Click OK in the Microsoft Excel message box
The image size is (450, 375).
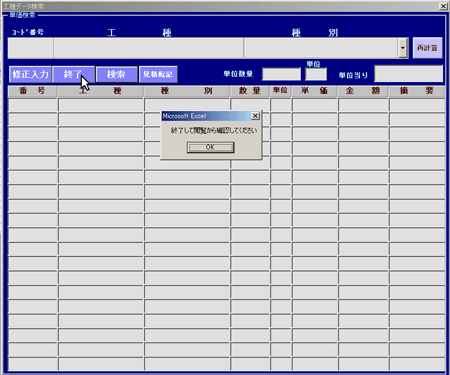pos(210,147)
